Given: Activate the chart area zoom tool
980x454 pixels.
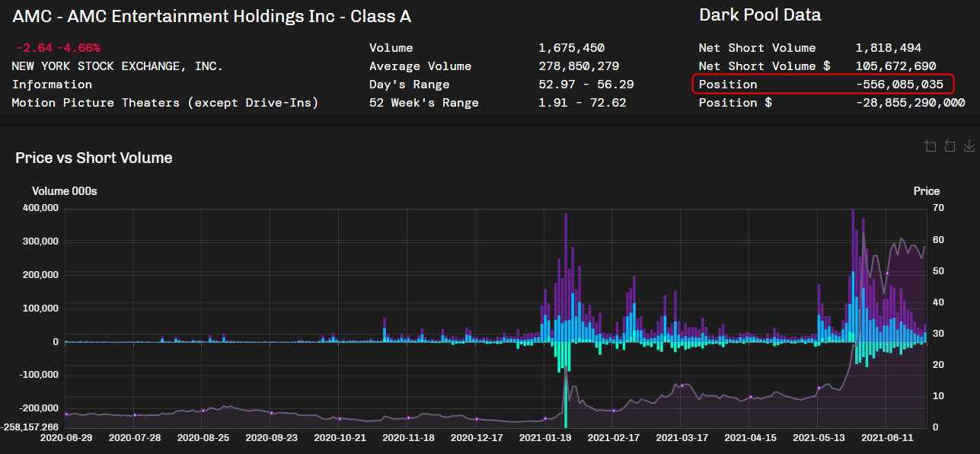Looking at the screenshot, I should click(930, 145).
